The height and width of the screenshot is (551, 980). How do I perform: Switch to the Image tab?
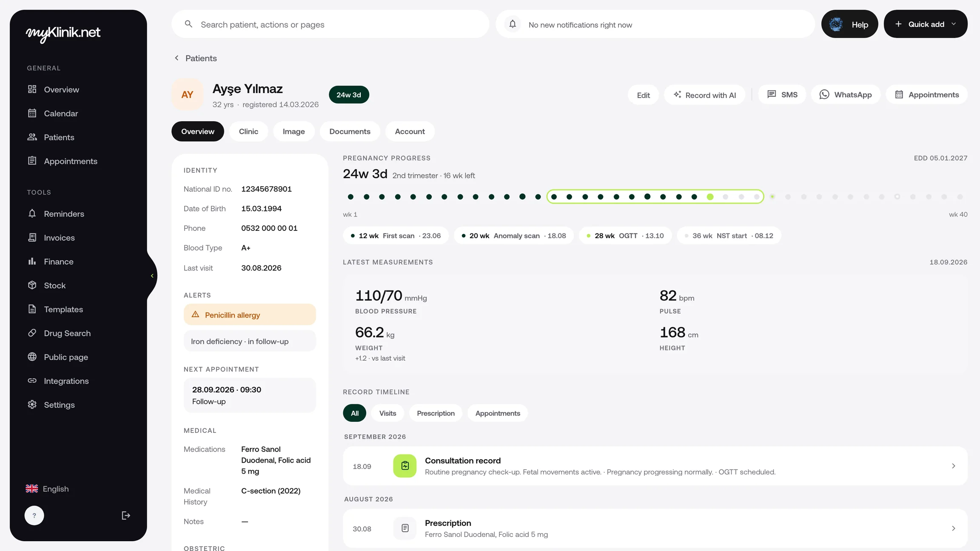293,131
